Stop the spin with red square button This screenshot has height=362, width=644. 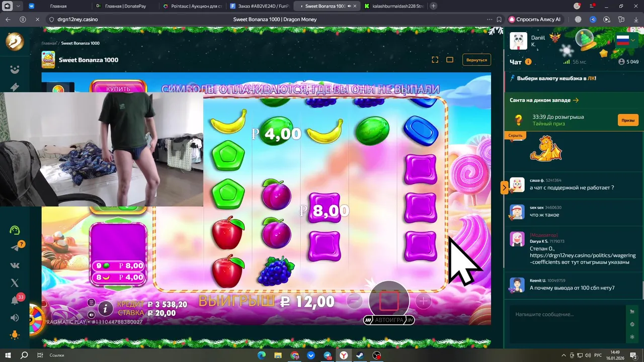pyautogui.click(x=389, y=301)
